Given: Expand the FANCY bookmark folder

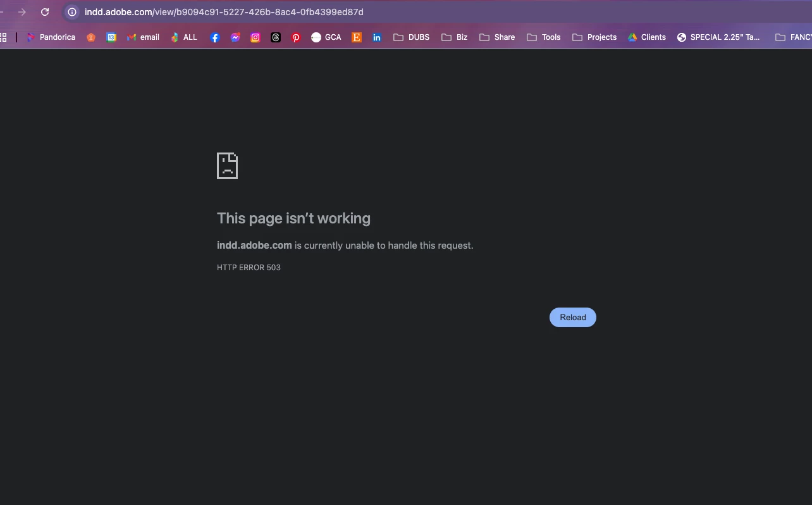Looking at the screenshot, I should (x=794, y=37).
